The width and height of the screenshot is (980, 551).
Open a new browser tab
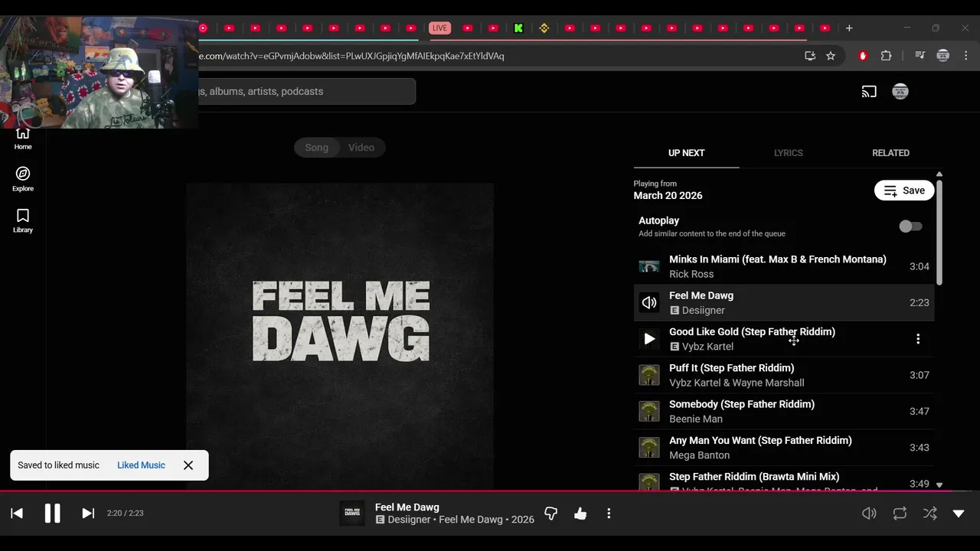849,28
